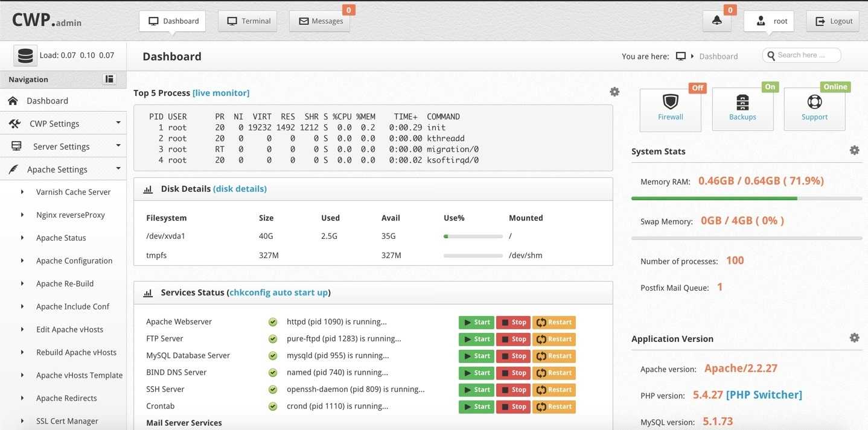868x430 pixels.
Task: Click the notification bell icon
Action: 716,21
